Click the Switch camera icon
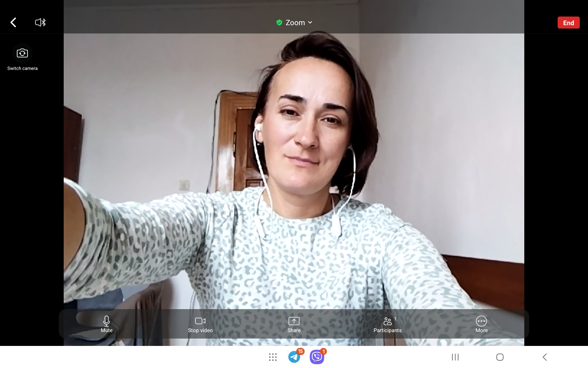 pos(22,52)
